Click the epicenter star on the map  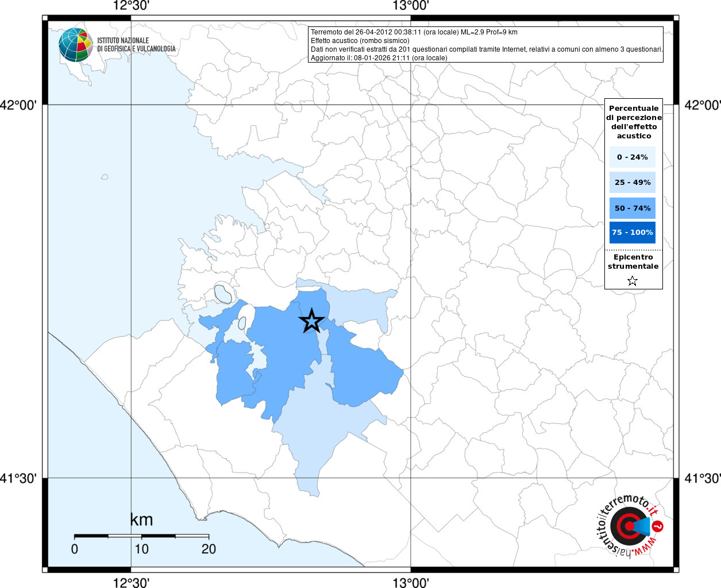click(x=312, y=321)
